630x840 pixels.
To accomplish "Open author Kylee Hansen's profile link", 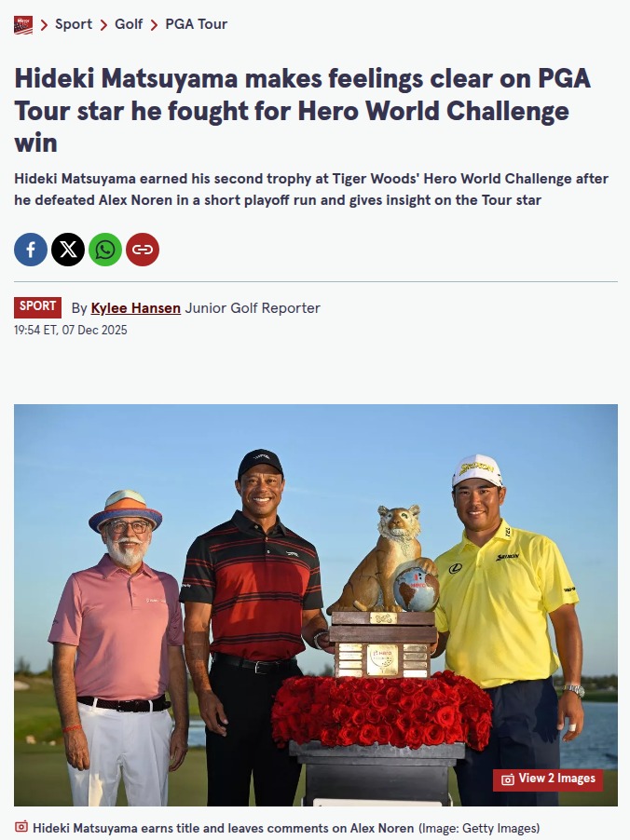I will [x=136, y=308].
